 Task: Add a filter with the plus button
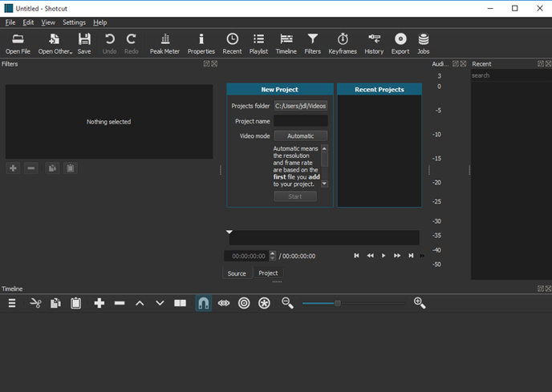coord(13,168)
